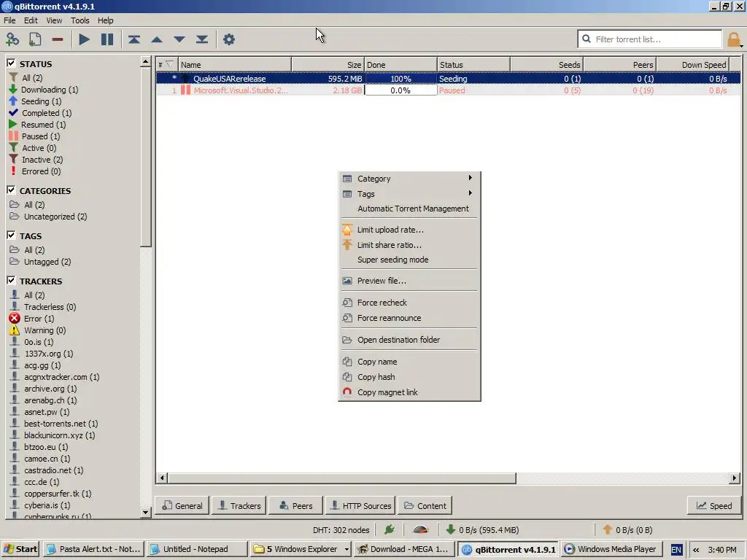Choose Force recheck from context menu
This screenshot has width=747, height=560.
coord(409,303)
